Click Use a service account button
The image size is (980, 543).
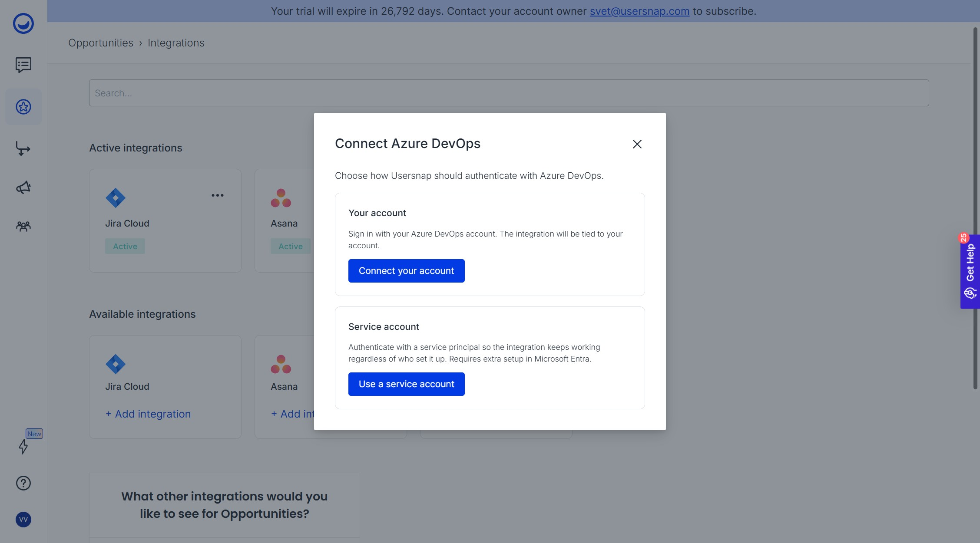(x=407, y=384)
